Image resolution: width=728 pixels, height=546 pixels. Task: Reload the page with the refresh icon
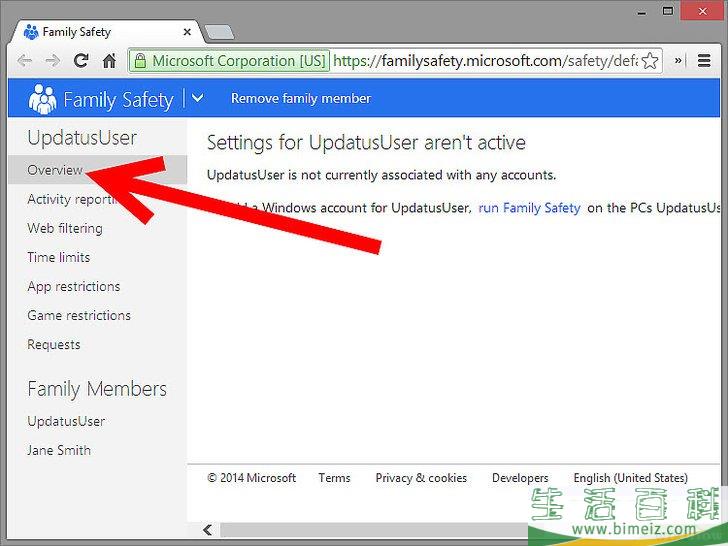pyautogui.click(x=81, y=60)
